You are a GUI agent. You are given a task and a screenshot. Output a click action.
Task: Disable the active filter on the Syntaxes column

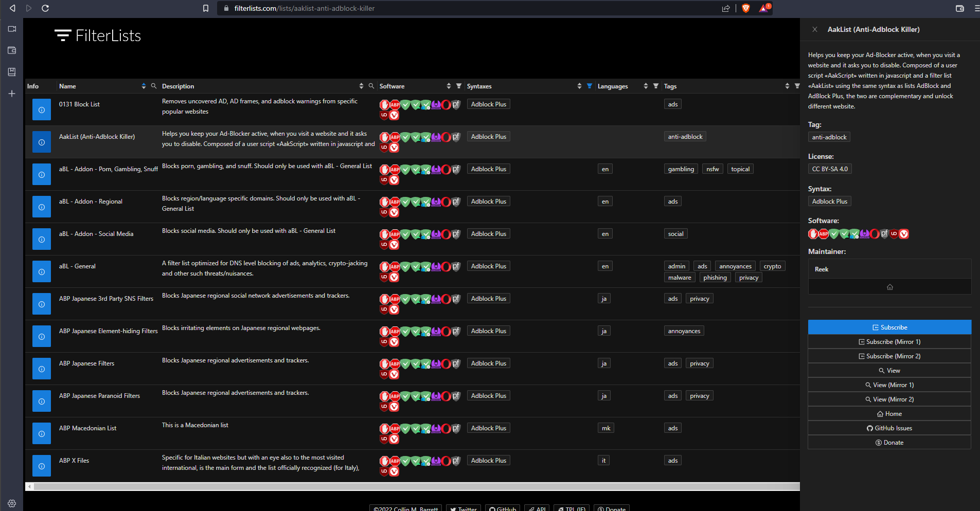pyautogui.click(x=589, y=86)
